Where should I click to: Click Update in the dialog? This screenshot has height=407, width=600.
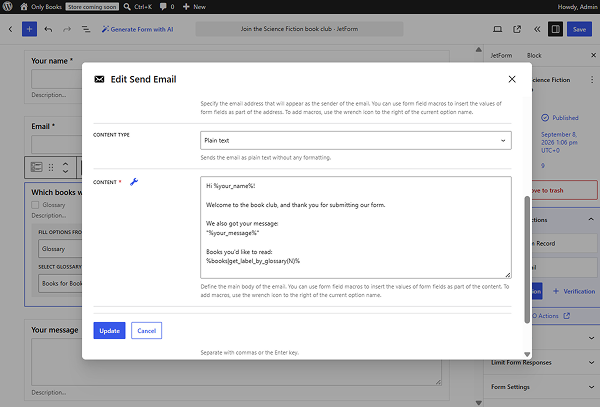[x=109, y=330]
